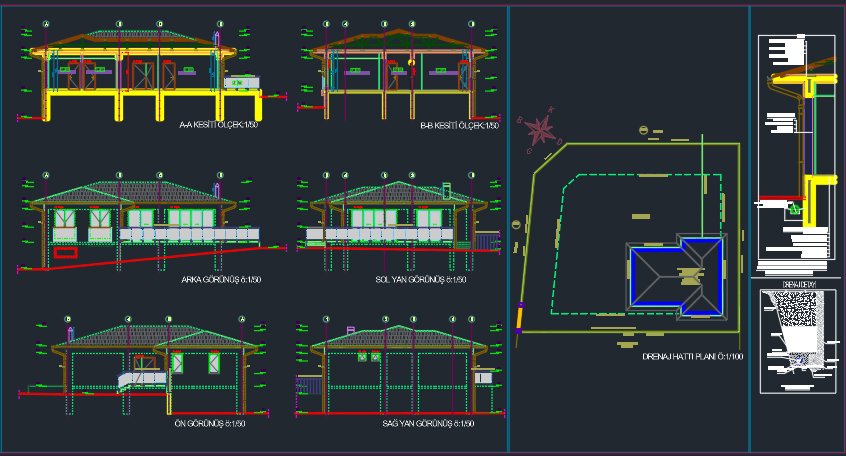Click grid bubble A above the A-A section
This screenshot has height=456, width=846.
coord(46,23)
